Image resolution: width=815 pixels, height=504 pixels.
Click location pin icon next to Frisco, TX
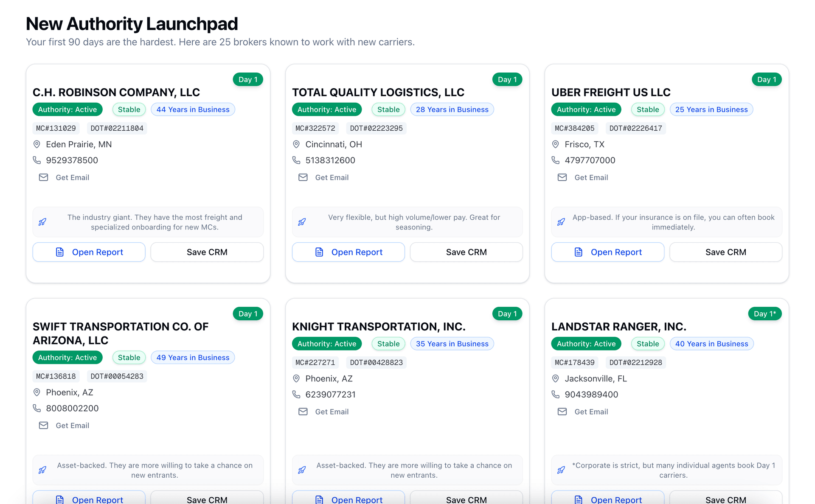[555, 144]
